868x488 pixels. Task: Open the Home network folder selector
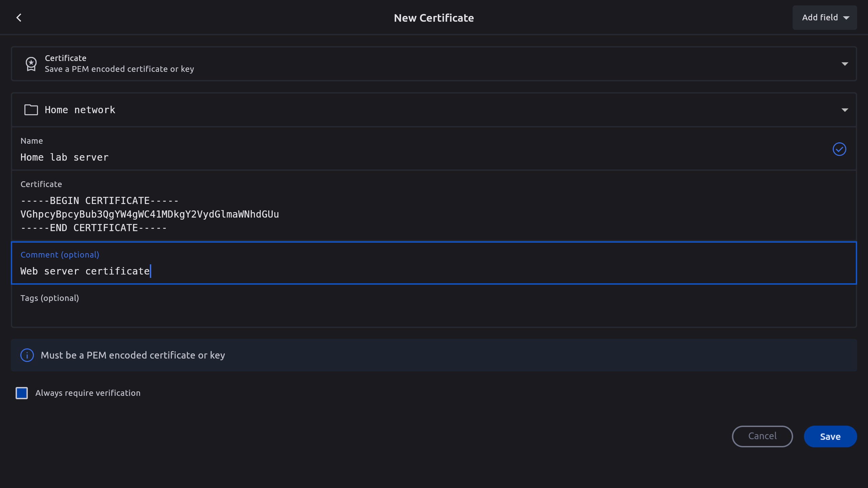[434, 110]
